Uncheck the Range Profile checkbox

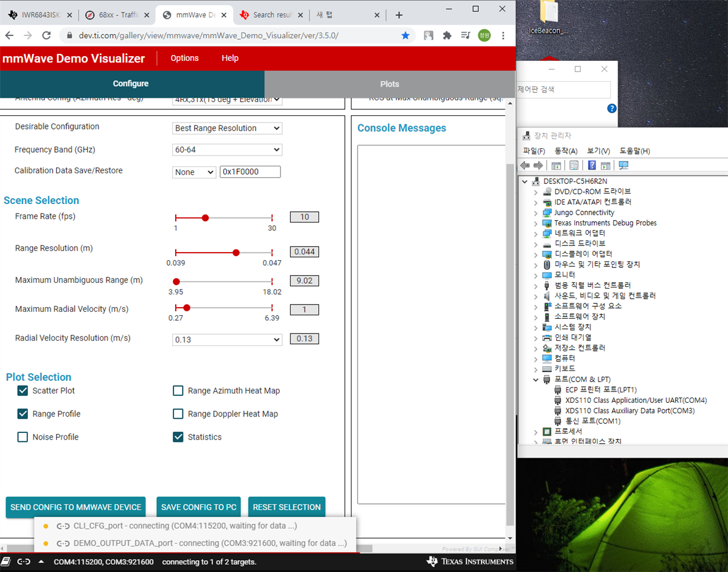pos(22,413)
